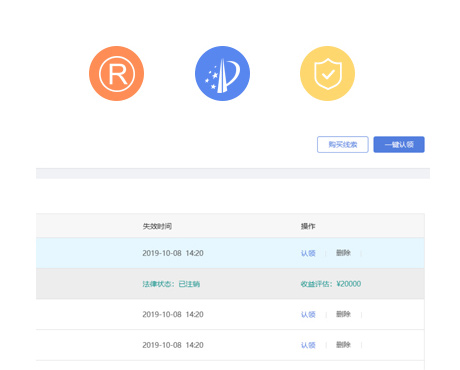460x370 pixels.
Task: Select the 收益评估: ¥20000 text
Action: (x=331, y=284)
